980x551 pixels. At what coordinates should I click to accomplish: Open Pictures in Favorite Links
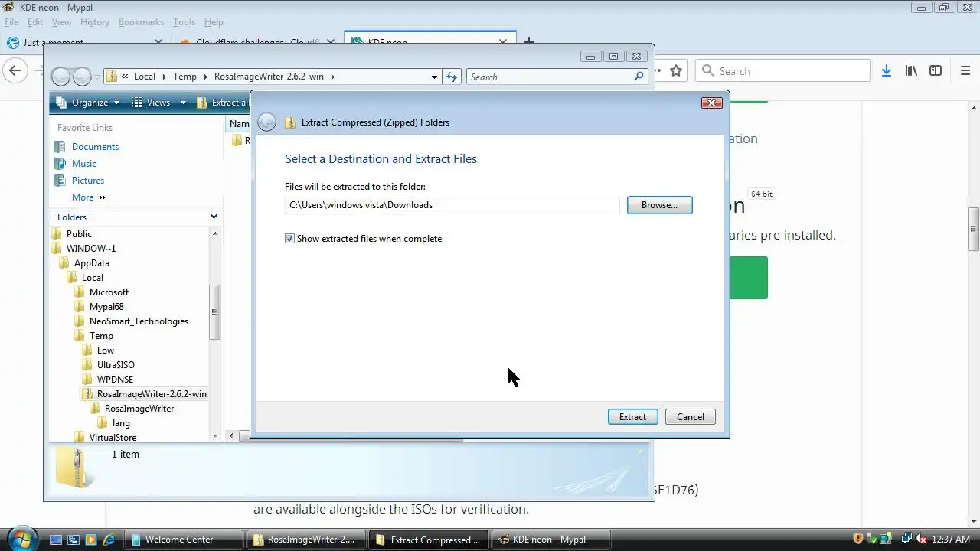[88, 181]
